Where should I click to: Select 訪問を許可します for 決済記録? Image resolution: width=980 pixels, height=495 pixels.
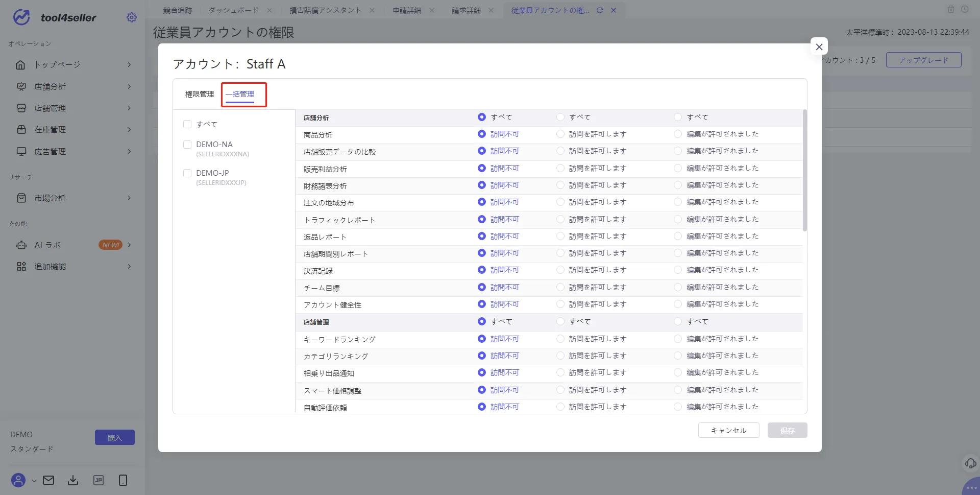[560, 270]
